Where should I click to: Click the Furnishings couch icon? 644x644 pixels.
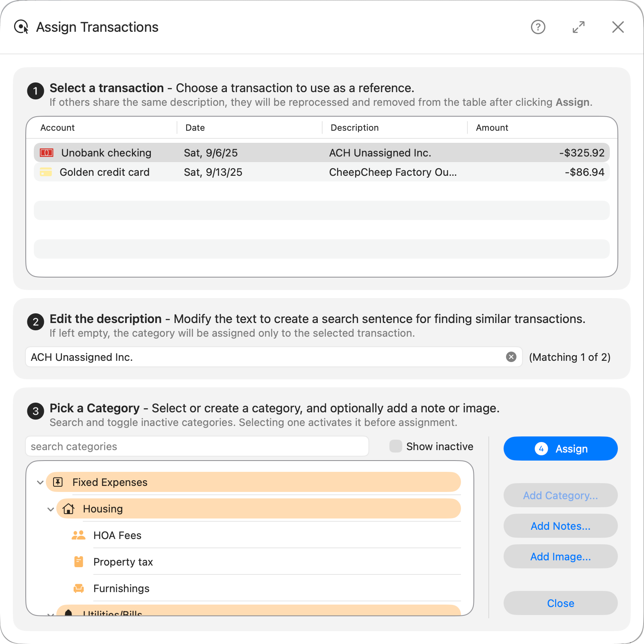point(78,588)
